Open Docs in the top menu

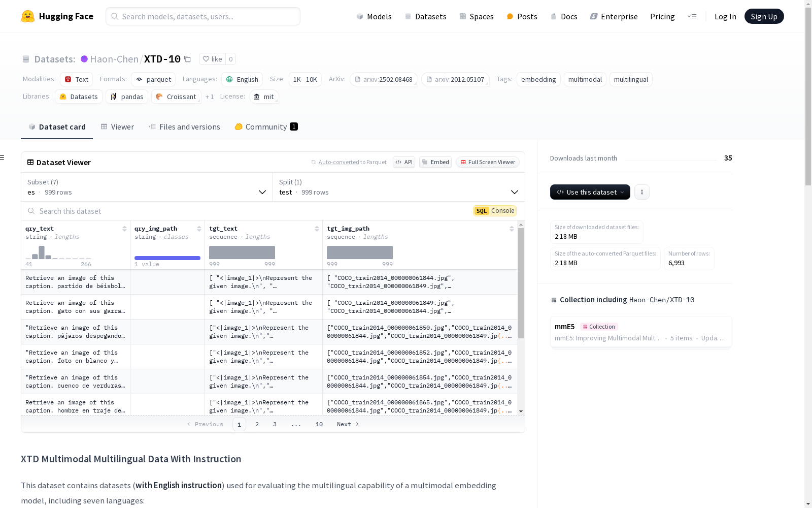564,16
